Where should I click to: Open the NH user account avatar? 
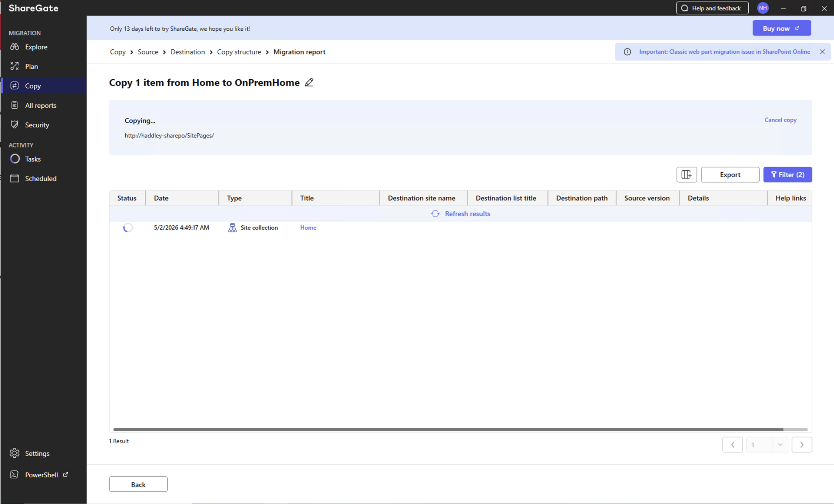pyautogui.click(x=763, y=8)
